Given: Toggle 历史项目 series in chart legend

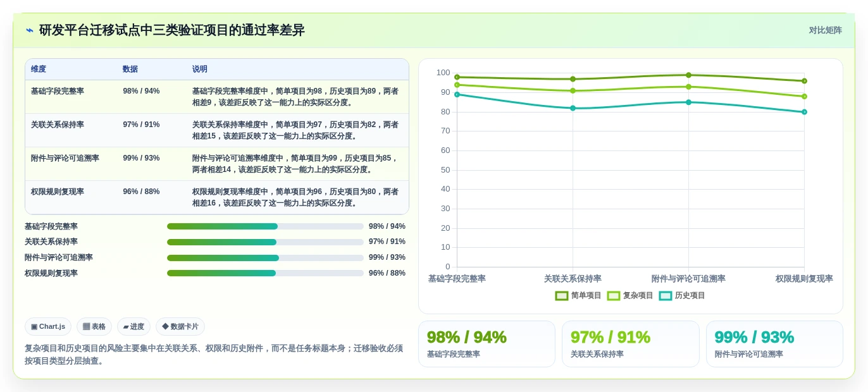Looking at the screenshot, I should click(682, 295).
